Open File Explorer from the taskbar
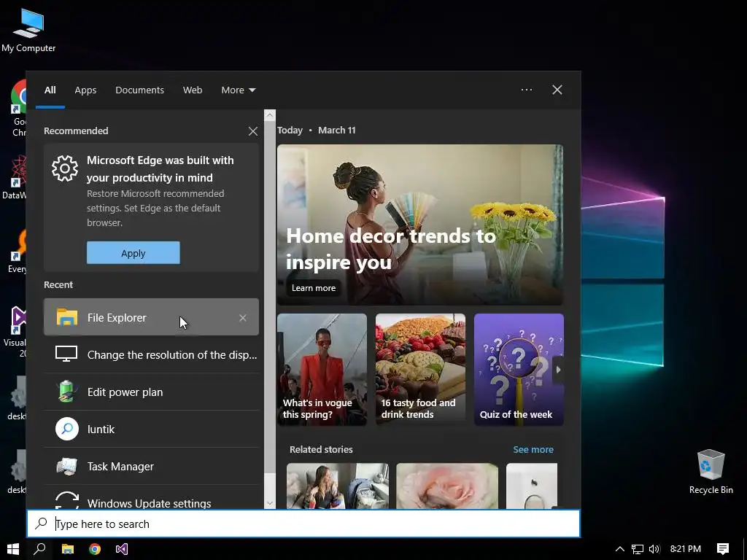The width and height of the screenshot is (747, 560). tap(68, 549)
